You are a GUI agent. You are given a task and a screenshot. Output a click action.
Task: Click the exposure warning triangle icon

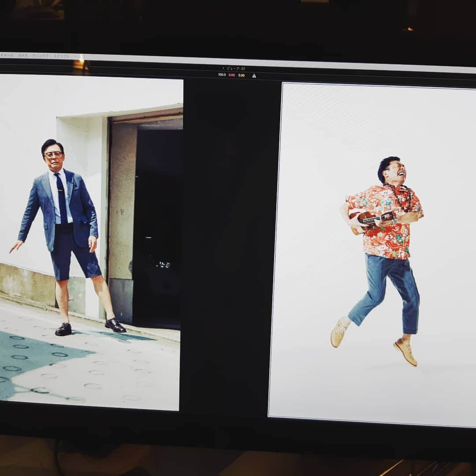click(x=254, y=76)
